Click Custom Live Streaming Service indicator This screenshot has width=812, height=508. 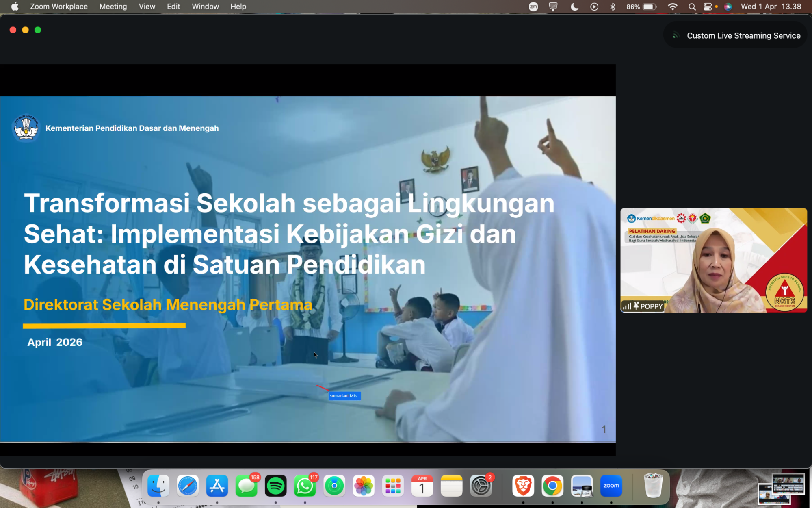(x=736, y=36)
